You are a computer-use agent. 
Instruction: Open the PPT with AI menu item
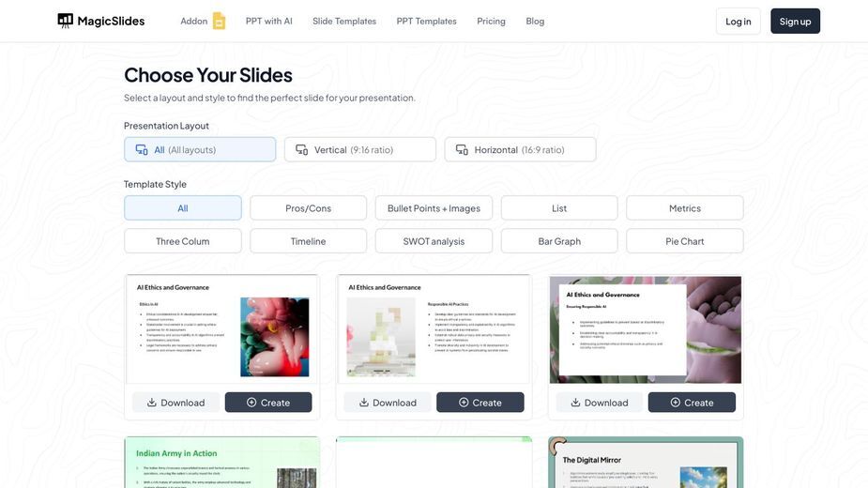coord(269,21)
